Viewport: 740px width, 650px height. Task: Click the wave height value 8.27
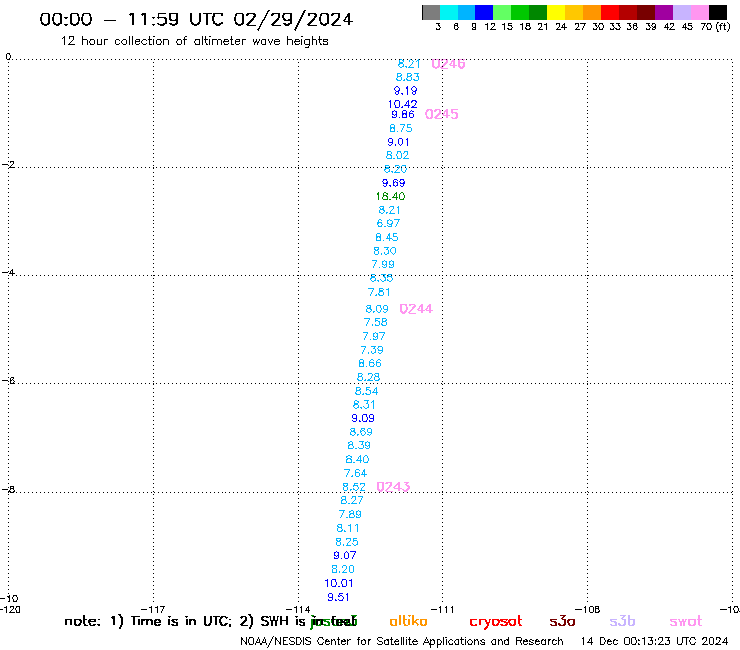(352, 500)
